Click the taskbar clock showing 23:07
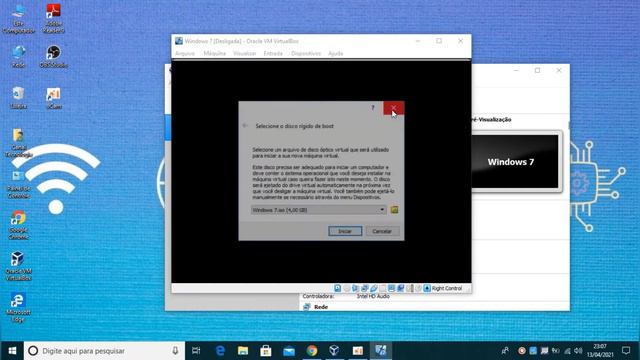Image resolution: width=640 pixels, height=360 pixels. click(x=600, y=351)
